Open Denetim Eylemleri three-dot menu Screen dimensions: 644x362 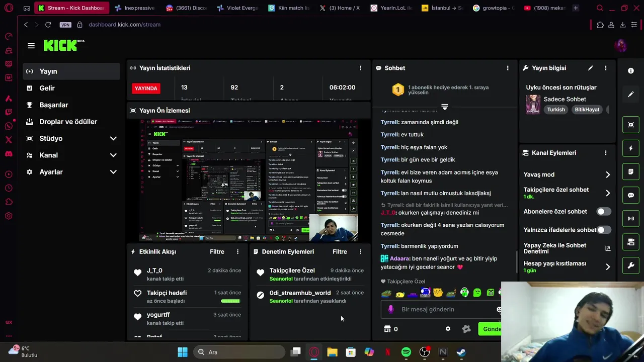(x=360, y=251)
